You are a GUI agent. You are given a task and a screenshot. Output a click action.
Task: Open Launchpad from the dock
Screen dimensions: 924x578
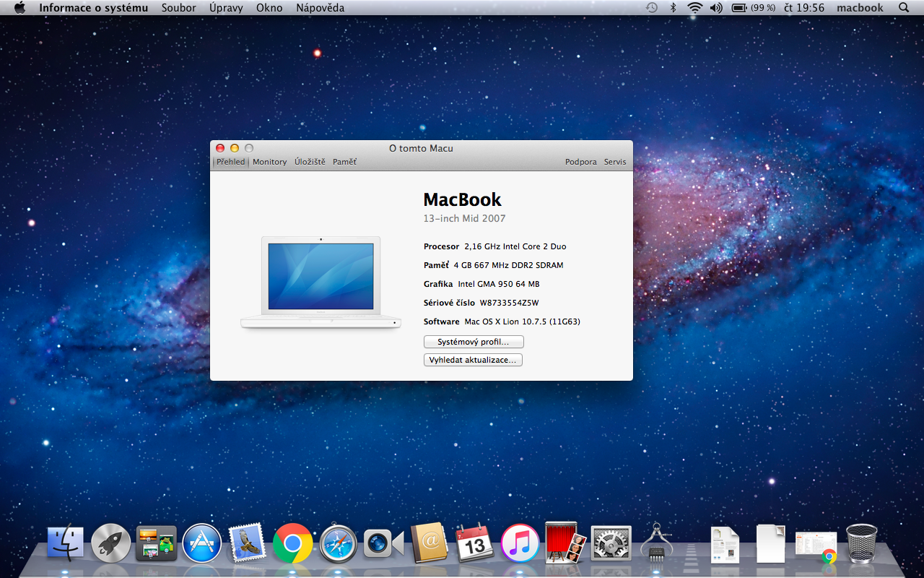pos(111,543)
